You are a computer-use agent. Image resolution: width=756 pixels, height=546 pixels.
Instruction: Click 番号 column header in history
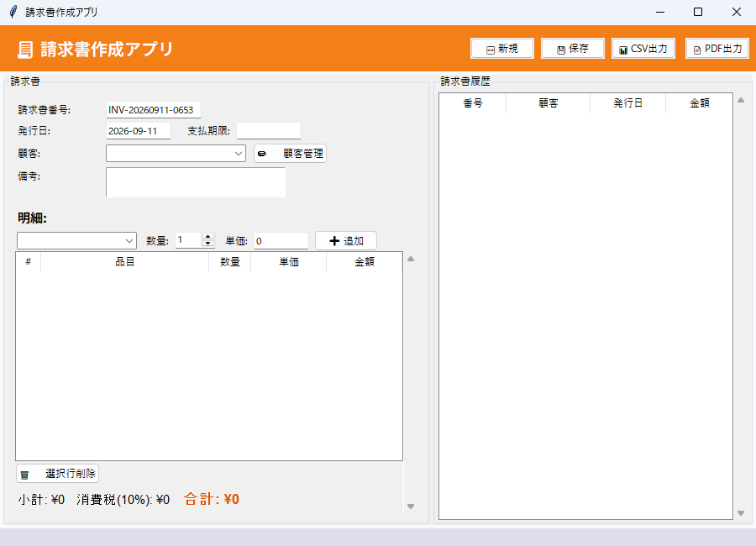(472, 103)
